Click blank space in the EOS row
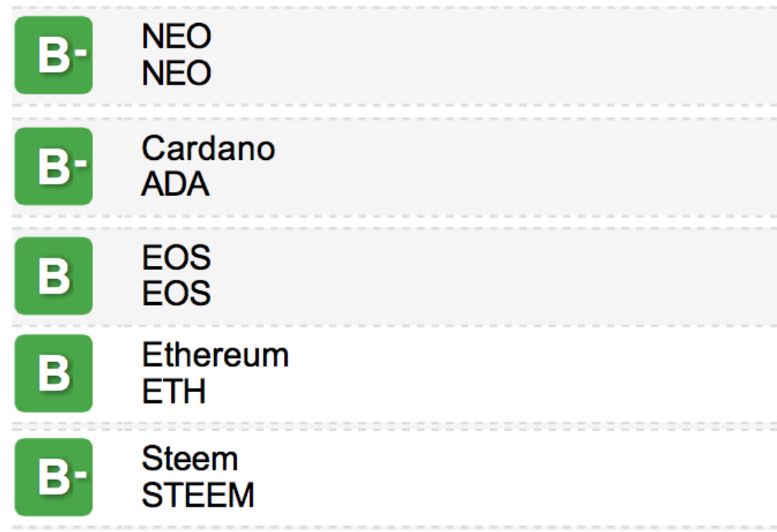This screenshot has width=777, height=532. [500, 276]
